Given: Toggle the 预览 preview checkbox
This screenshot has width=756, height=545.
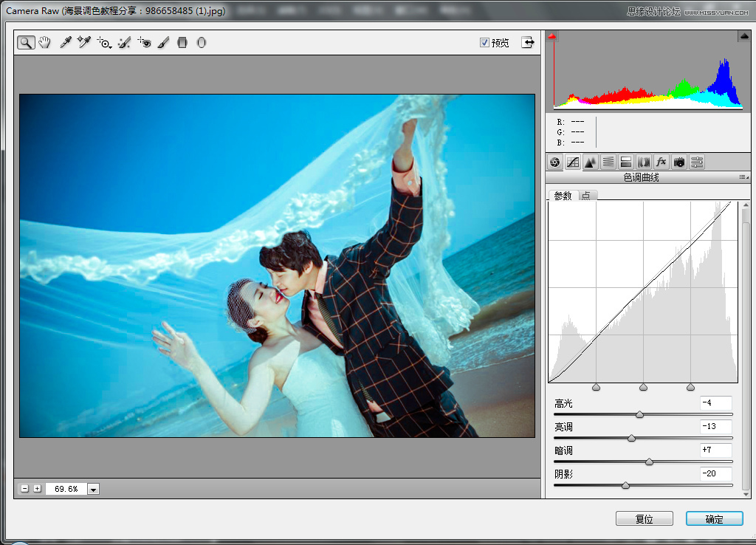Looking at the screenshot, I should [x=484, y=42].
